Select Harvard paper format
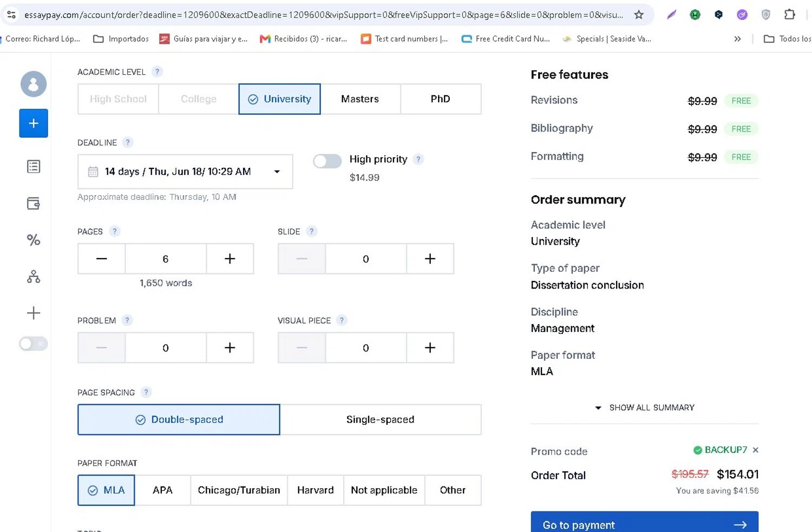The image size is (812, 532). [316, 490]
